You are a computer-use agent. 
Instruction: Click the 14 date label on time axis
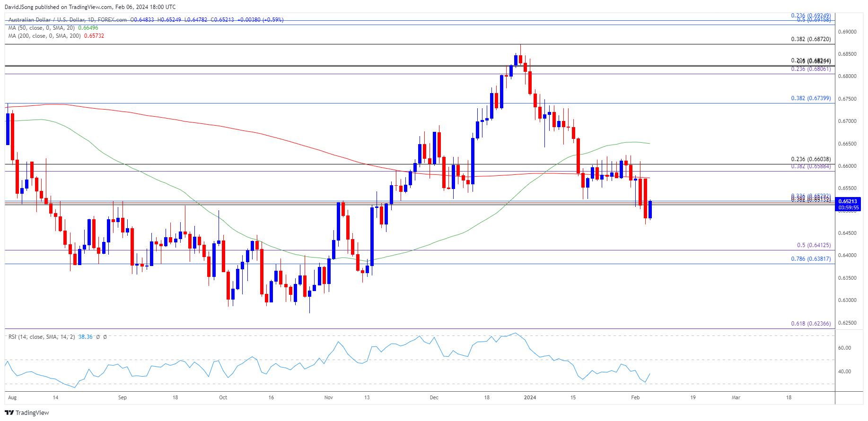[x=55, y=397]
